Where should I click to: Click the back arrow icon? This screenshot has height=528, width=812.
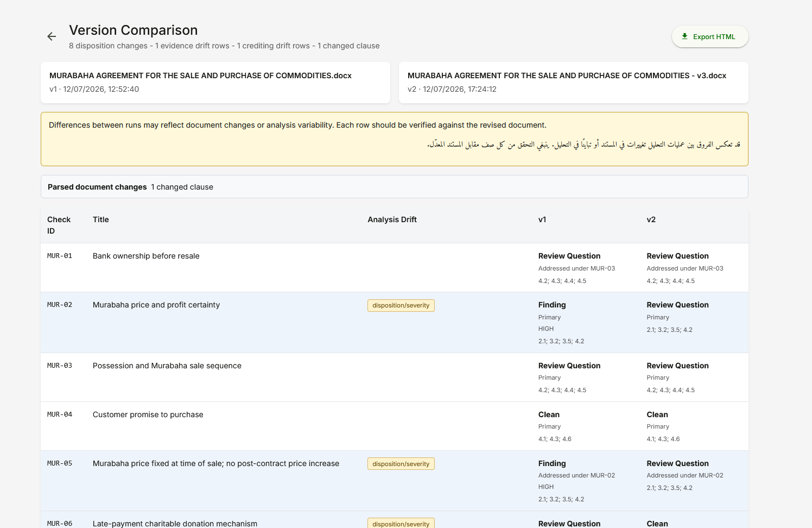tap(52, 36)
